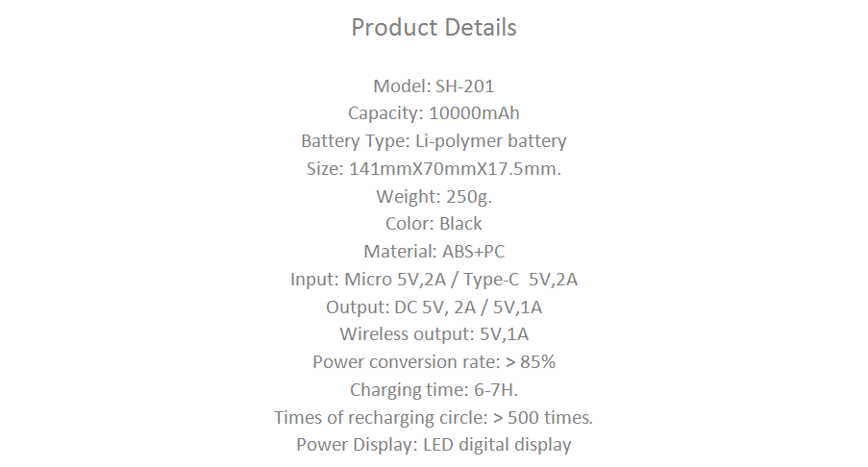Click the Size 141mmX70mmX17.5mm line
Screen dimensions: 868x467
coord(434,169)
